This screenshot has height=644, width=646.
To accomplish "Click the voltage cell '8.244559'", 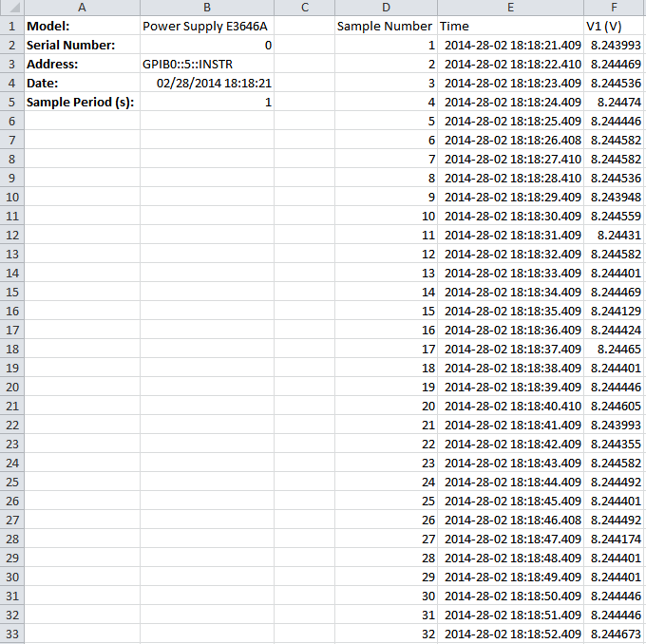I will tap(615, 216).
